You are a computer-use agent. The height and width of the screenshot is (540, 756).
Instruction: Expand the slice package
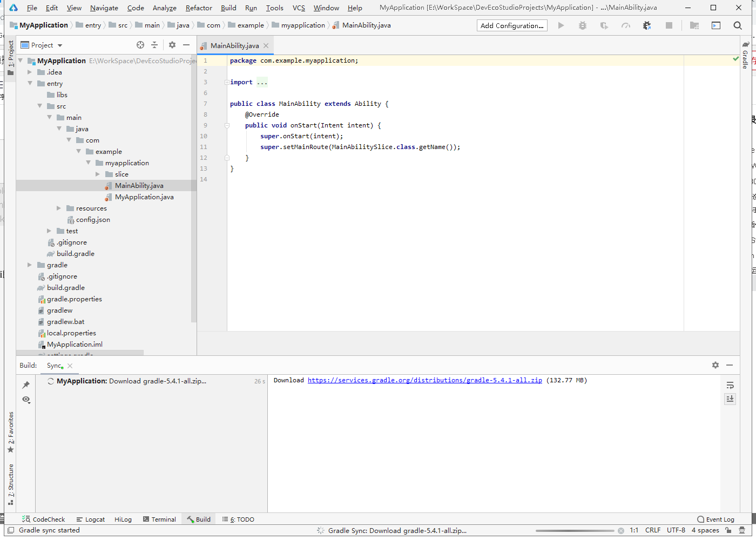(98, 174)
